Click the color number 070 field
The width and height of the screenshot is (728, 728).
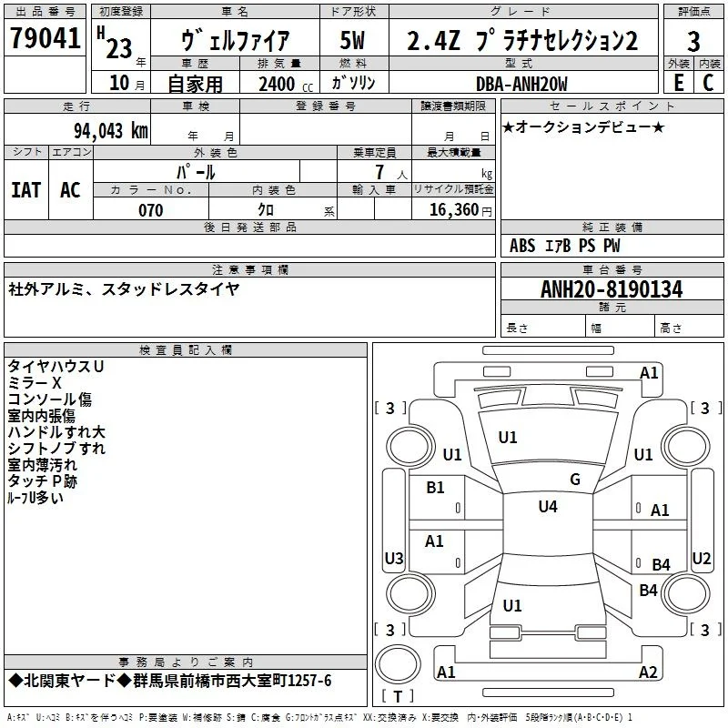151,210
